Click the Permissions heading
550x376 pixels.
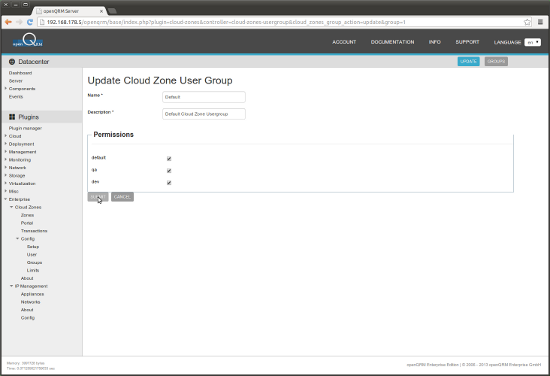tap(113, 135)
